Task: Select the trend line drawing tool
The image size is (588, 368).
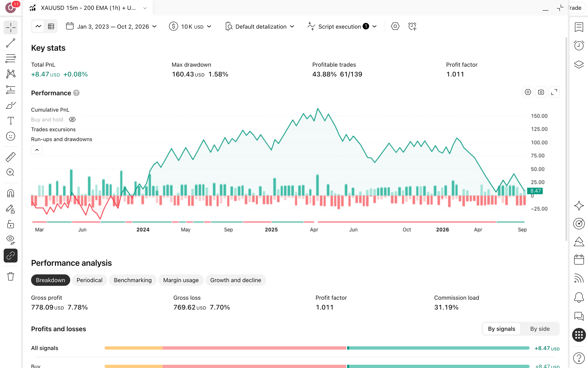Action: point(11,43)
